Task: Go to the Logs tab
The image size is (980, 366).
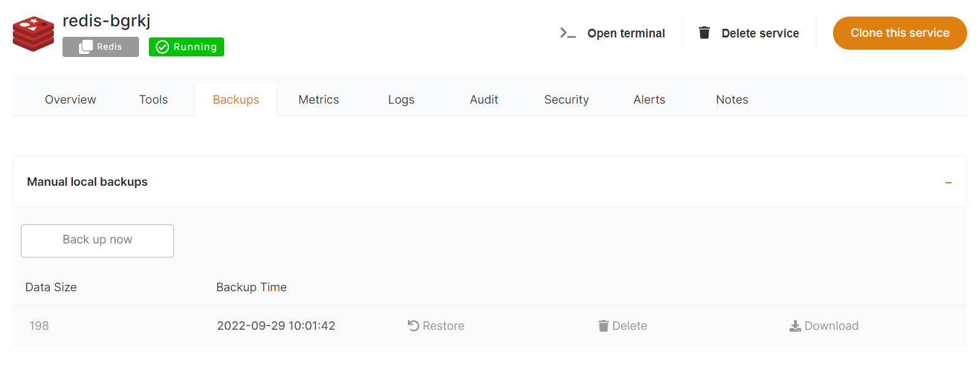Action: coord(401,100)
